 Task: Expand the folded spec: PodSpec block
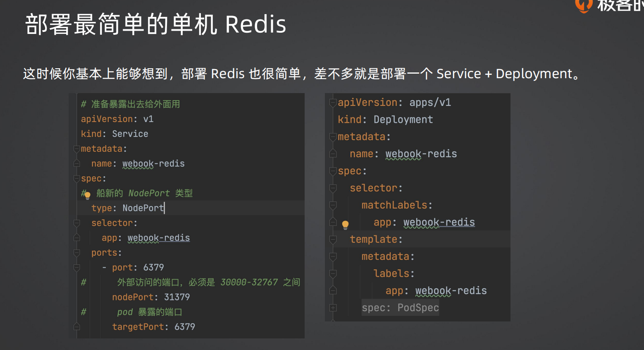pos(333,308)
